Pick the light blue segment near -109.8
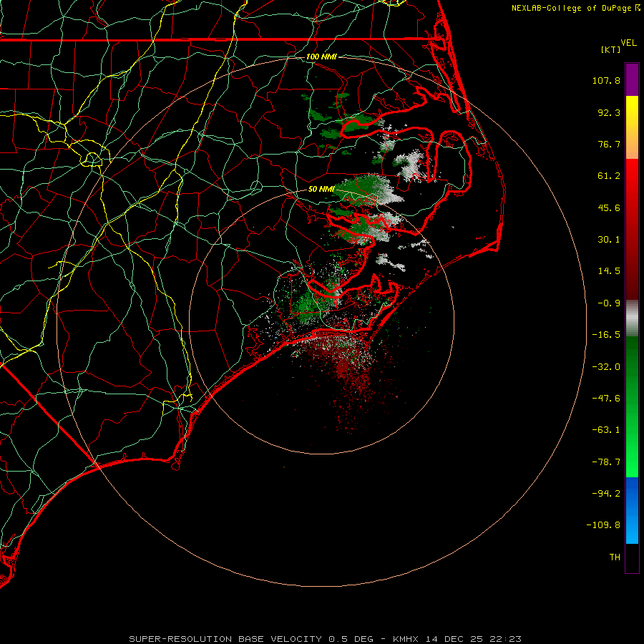Image resolution: width=644 pixels, height=644 pixels. [632, 528]
